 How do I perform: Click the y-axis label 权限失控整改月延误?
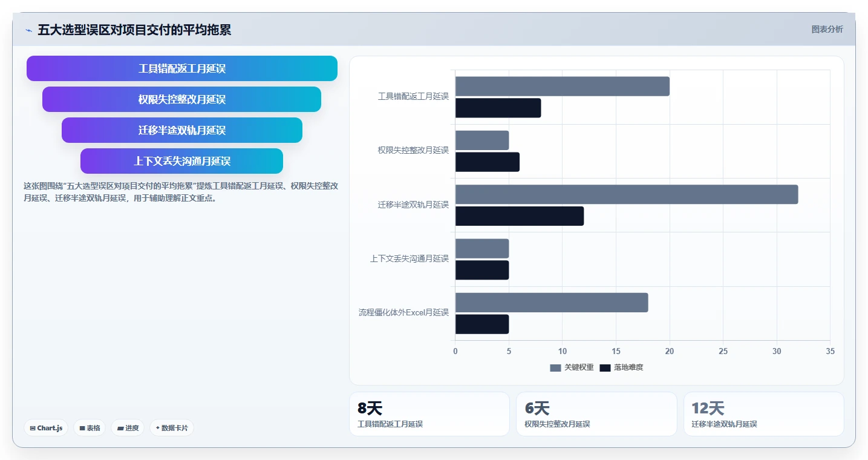click(x=413, y=150)
